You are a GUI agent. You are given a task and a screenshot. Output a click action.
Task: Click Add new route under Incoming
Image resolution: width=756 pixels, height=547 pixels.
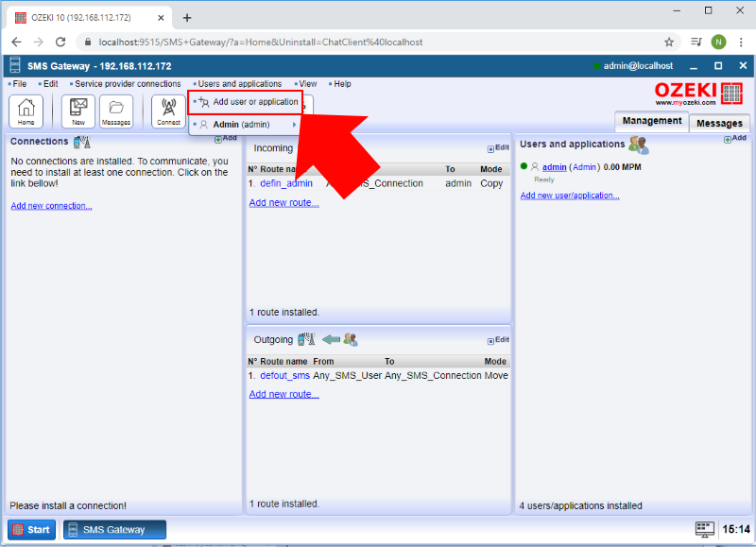coord(284,203)
